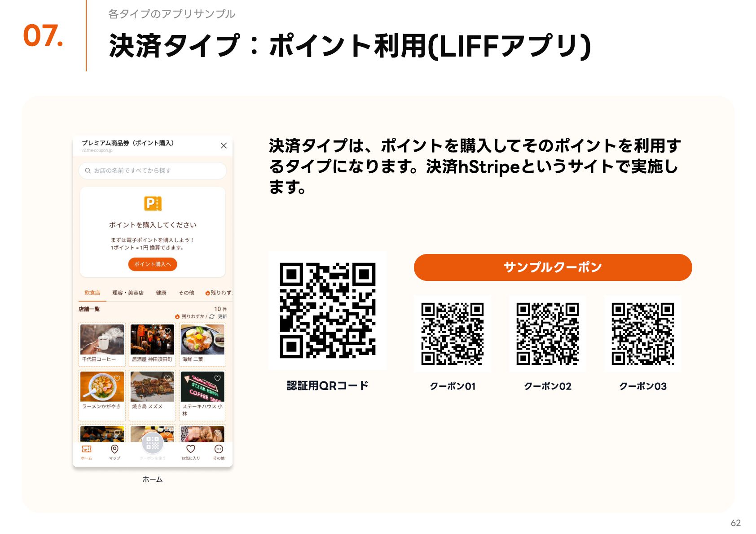Image resolution: width=756 pixels, height=534 pixels.
Task: Click the search magnifier icon
Action: point(88,171)
